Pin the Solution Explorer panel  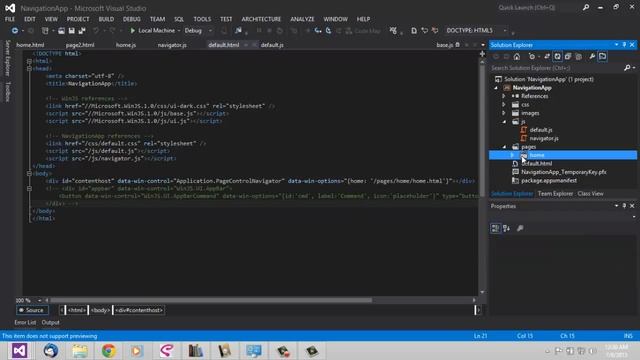624,44
